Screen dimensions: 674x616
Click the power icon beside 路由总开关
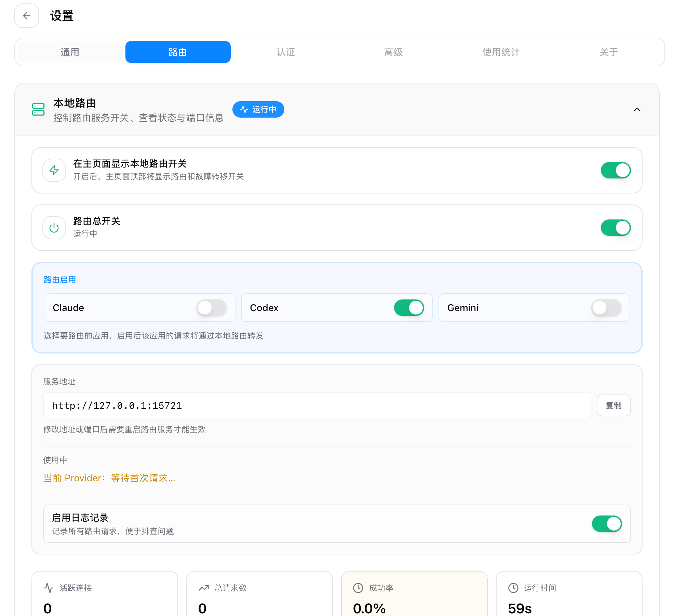54,228
